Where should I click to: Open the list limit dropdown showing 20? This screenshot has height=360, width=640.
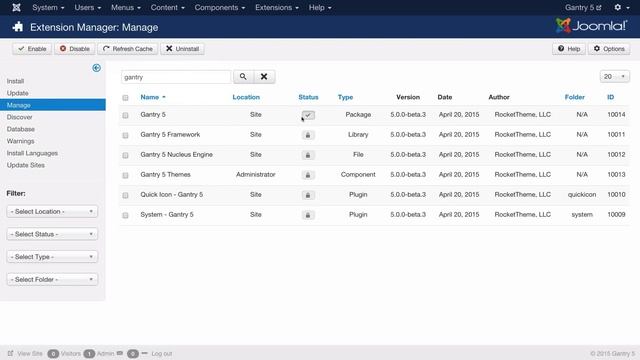tap(615, 76)
